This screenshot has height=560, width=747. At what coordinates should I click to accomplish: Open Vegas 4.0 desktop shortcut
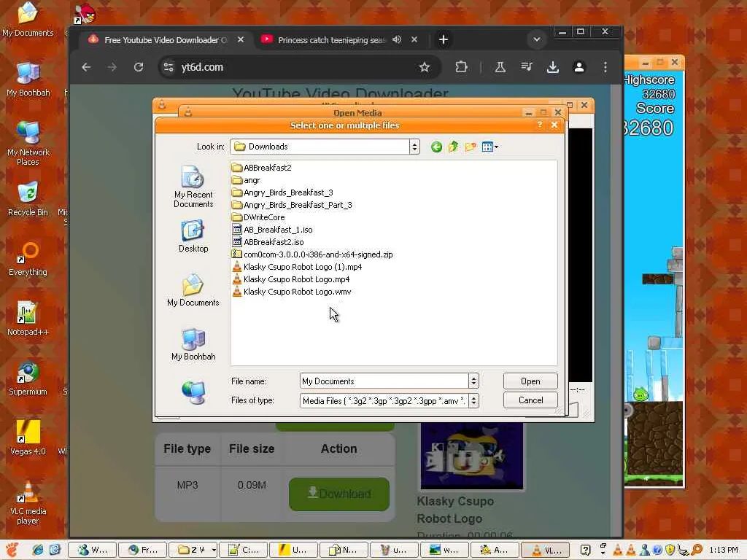pos(28,437)
